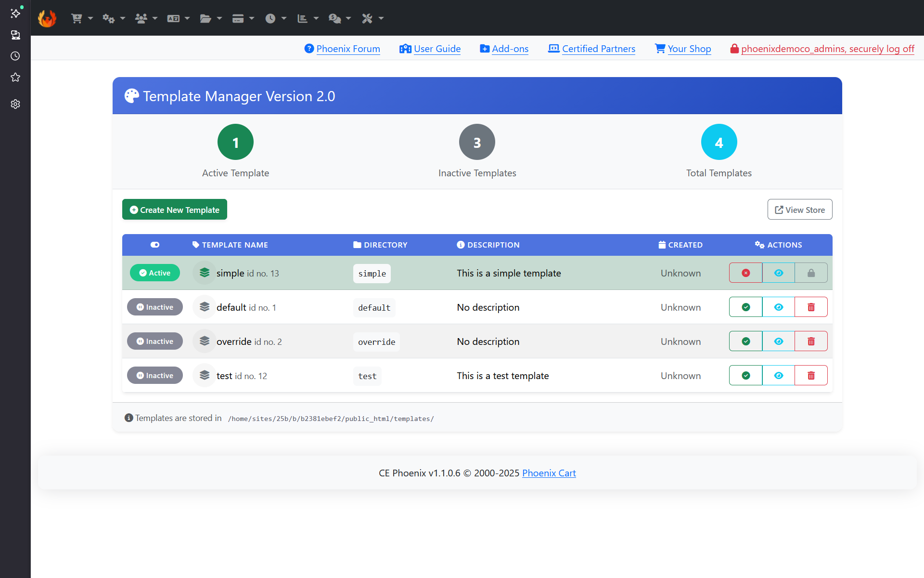Open the folder catalog menu icon
This screenshot has width=924, height=578.
pos(205,18)
